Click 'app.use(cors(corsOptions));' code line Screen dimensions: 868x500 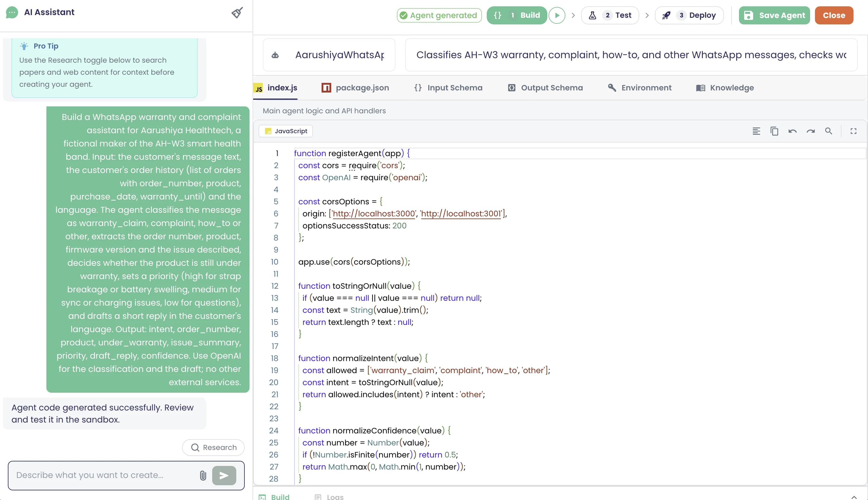[354, 262]
